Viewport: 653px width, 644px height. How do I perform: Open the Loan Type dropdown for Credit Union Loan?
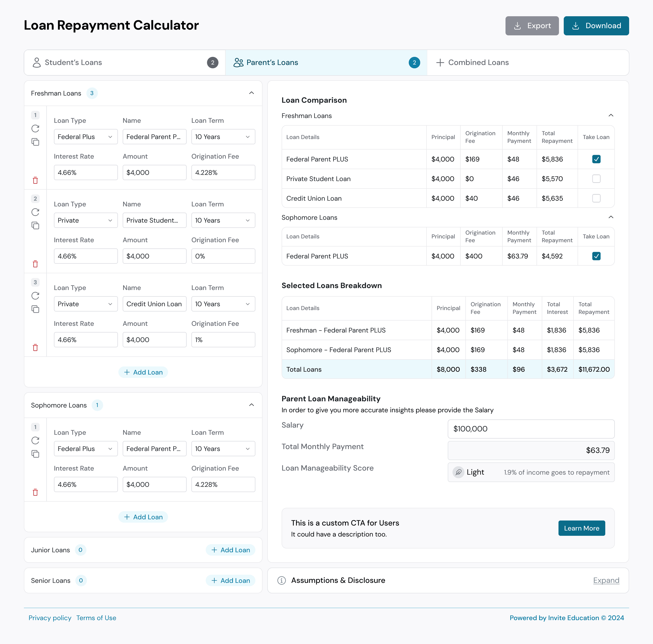point(85,304)
